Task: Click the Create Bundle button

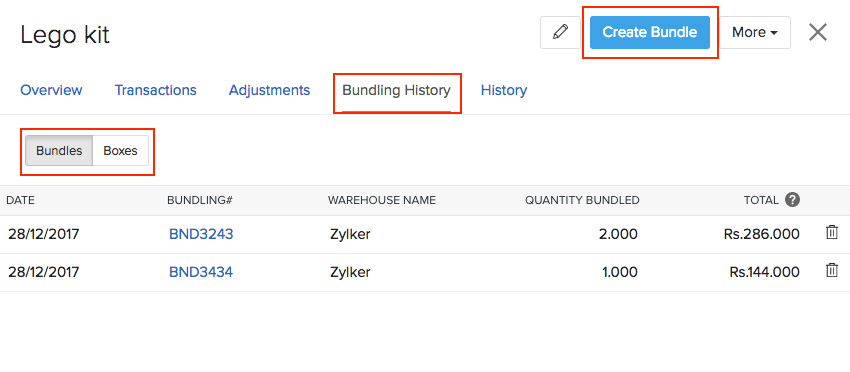Action: click(649, 33)
